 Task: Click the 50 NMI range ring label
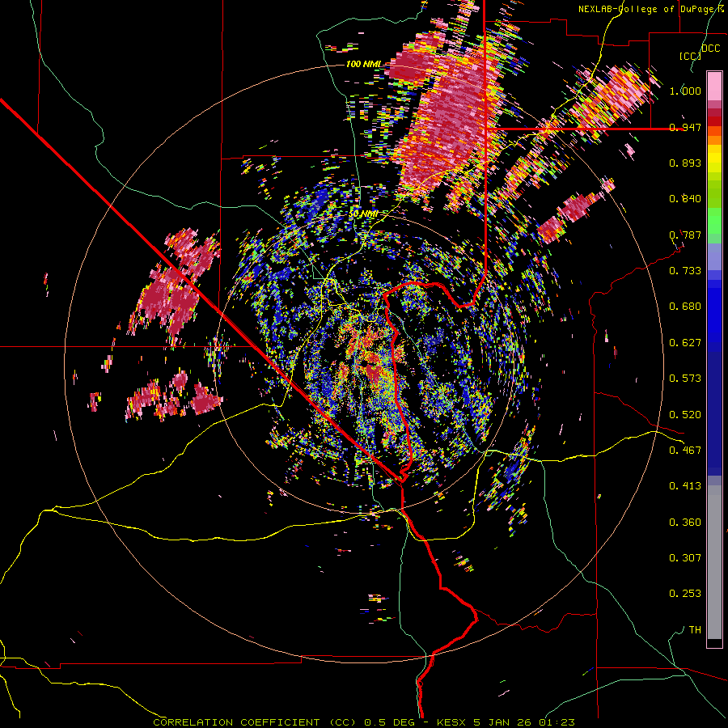[363, 214]
